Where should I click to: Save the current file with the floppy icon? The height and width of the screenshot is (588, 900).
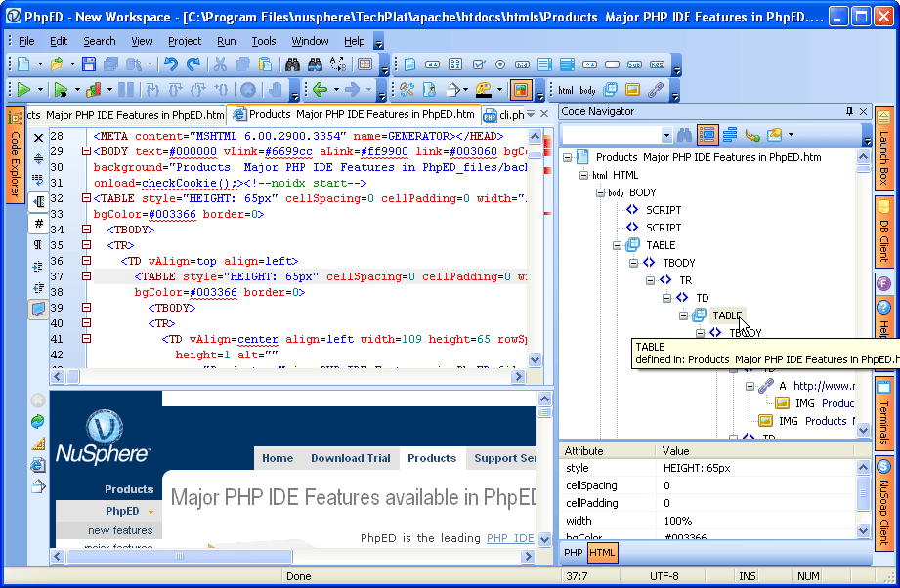[x=88, y=63]
